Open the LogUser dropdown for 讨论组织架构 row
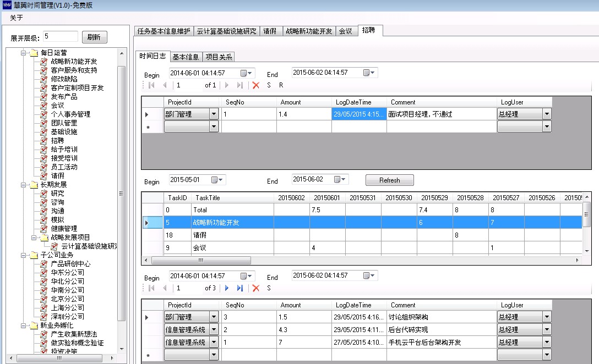 [546, 317]
